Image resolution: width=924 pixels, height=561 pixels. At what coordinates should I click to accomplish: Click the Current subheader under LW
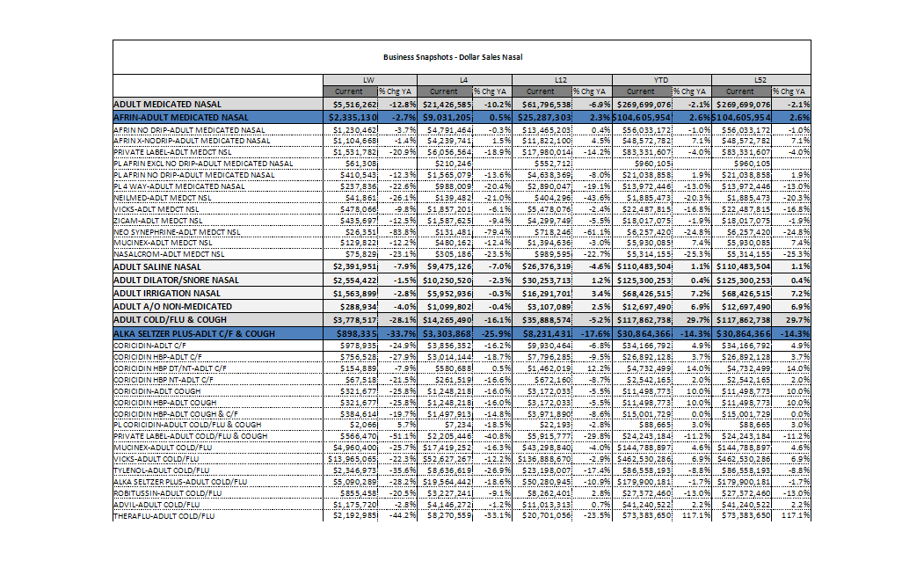tap(352, 91)
